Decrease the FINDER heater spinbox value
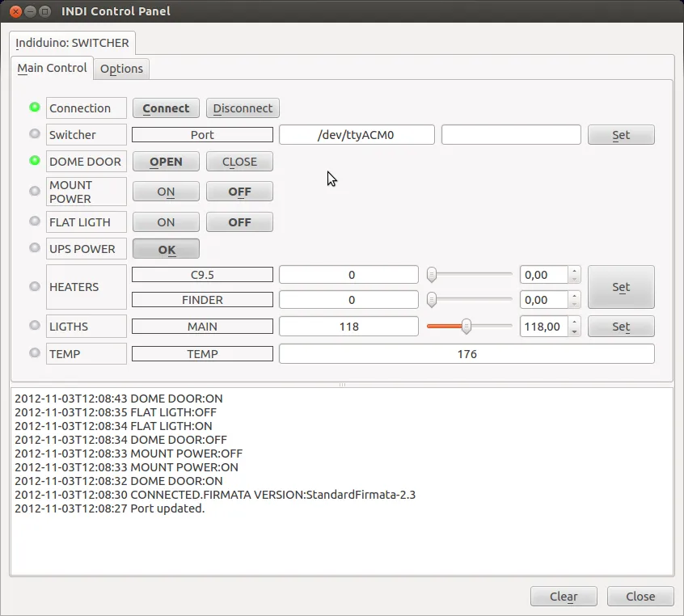Image resolution: width=684 pixels, height=616 pixels. click(x=575, y=304)
